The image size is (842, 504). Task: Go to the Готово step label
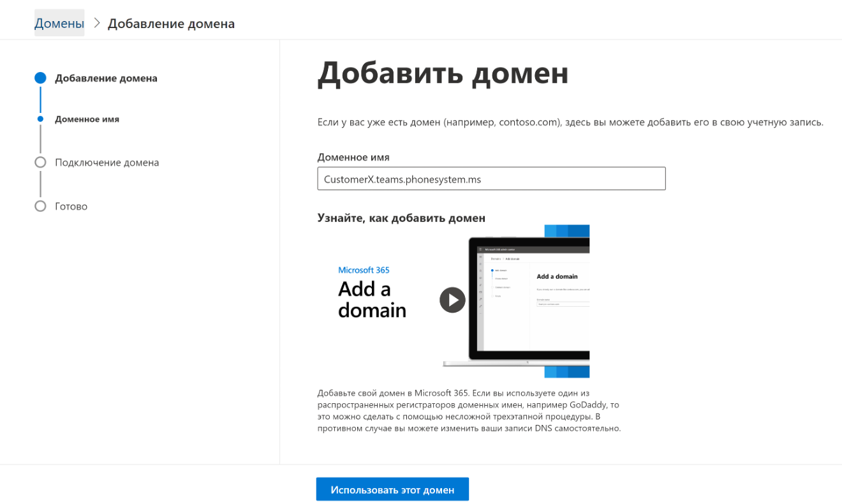click(71, 206)
